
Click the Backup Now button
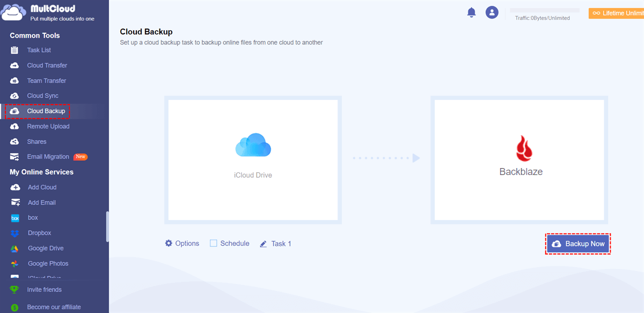[x=579, y=244]
